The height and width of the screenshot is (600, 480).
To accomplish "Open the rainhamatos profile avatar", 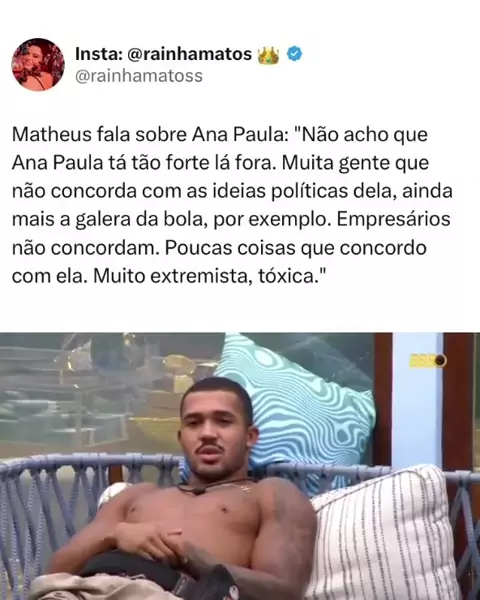I will (38, 65).
